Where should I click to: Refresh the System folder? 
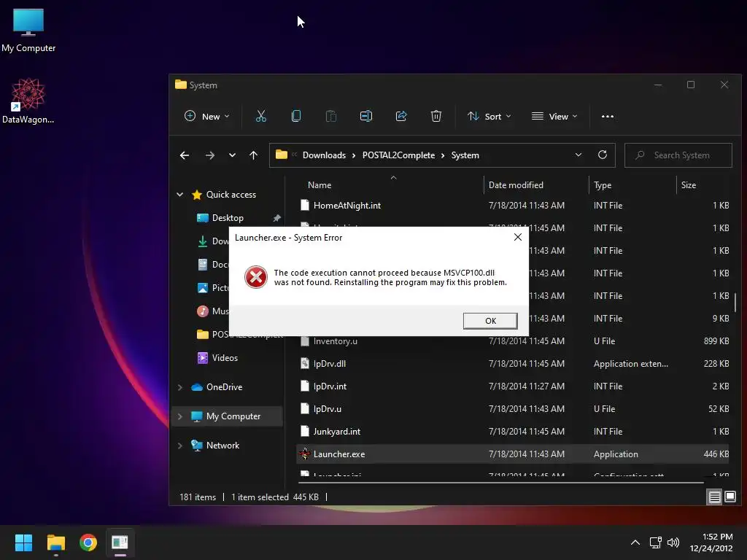pos(602,155)
